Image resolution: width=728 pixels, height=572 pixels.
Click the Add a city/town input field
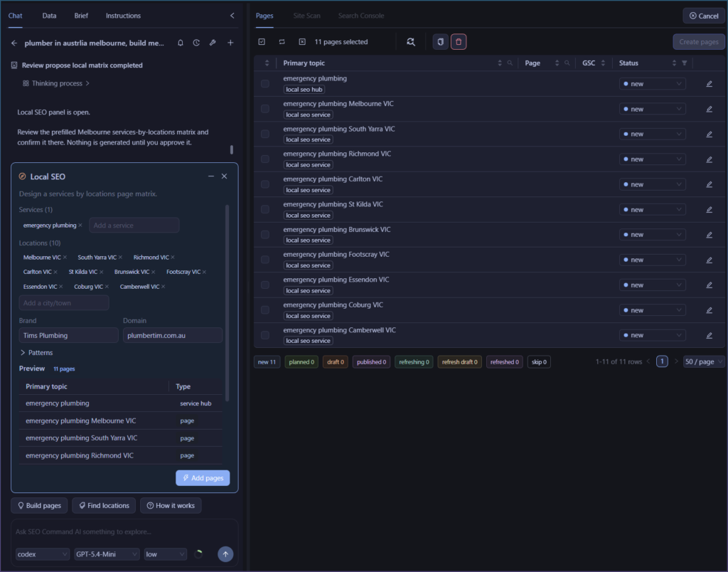pos(64,303)
